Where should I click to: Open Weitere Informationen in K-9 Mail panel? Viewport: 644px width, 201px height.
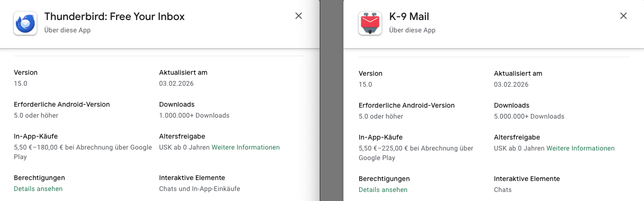[x=580, y=148]
